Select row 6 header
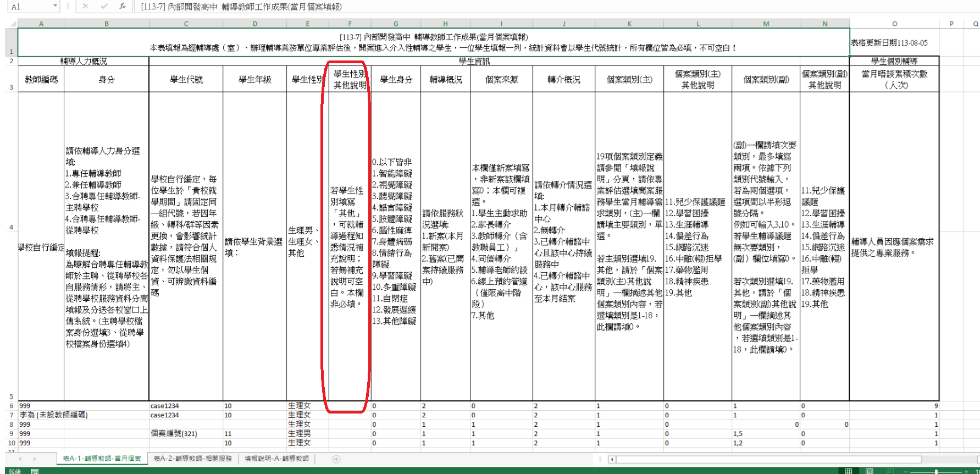 point(11,406)
